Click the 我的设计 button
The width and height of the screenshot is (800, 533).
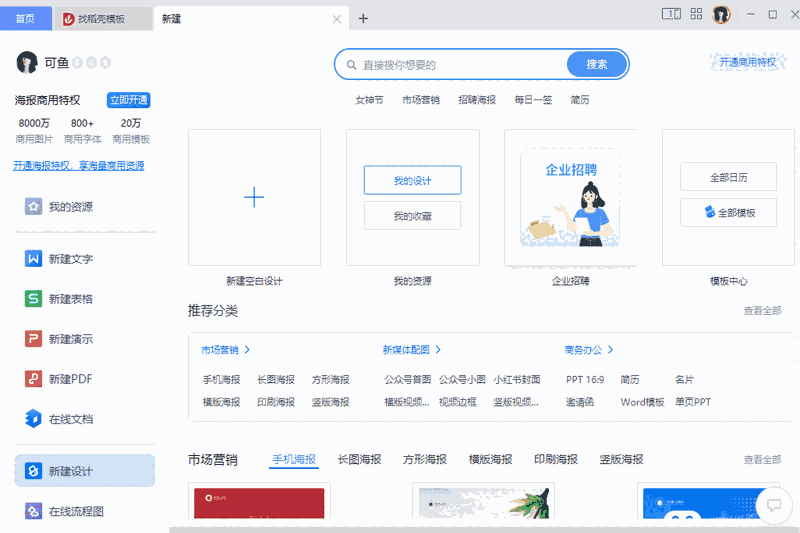click(x=412, y=180)
